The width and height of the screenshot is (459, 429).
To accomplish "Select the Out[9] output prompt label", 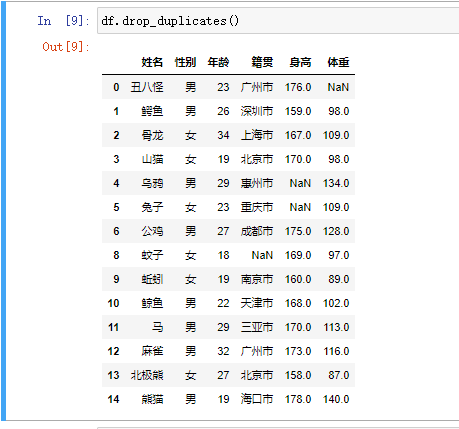I will click(x=66, y=47).
